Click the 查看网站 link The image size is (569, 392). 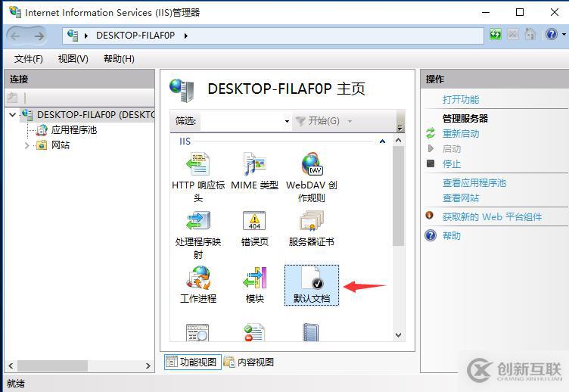[461, 198]
